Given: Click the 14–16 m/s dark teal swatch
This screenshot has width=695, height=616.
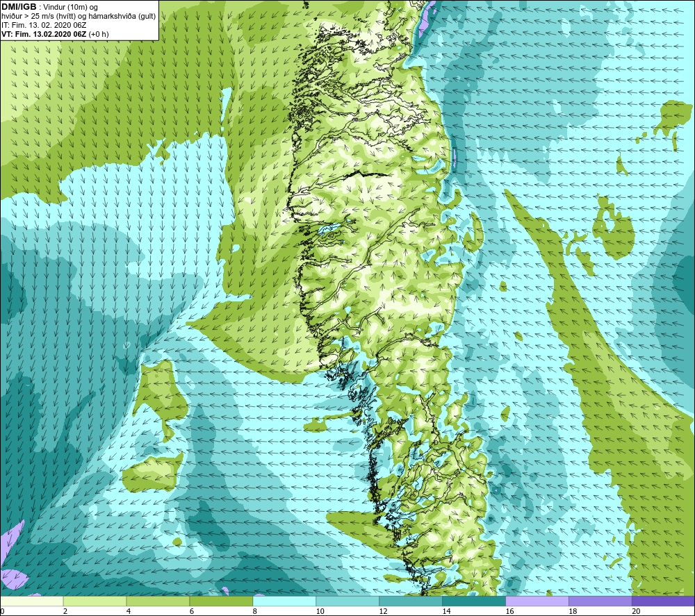Looking at the screenshot, I should (x=474, y=601).
